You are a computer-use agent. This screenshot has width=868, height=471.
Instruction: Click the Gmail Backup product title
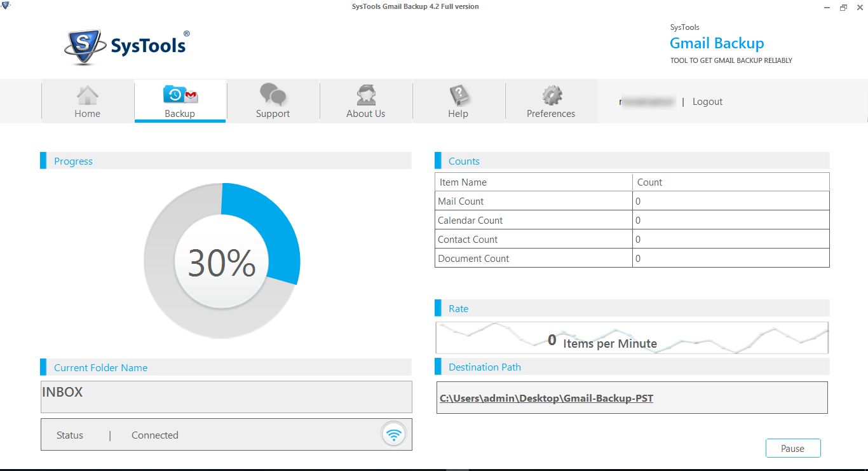(717, 43)
